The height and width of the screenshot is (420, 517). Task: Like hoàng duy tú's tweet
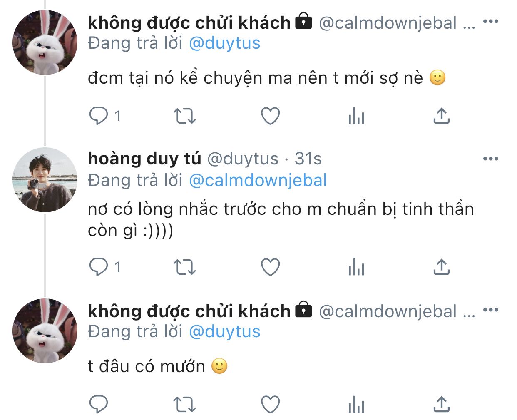pyautogui.click(x=270, y=267)
